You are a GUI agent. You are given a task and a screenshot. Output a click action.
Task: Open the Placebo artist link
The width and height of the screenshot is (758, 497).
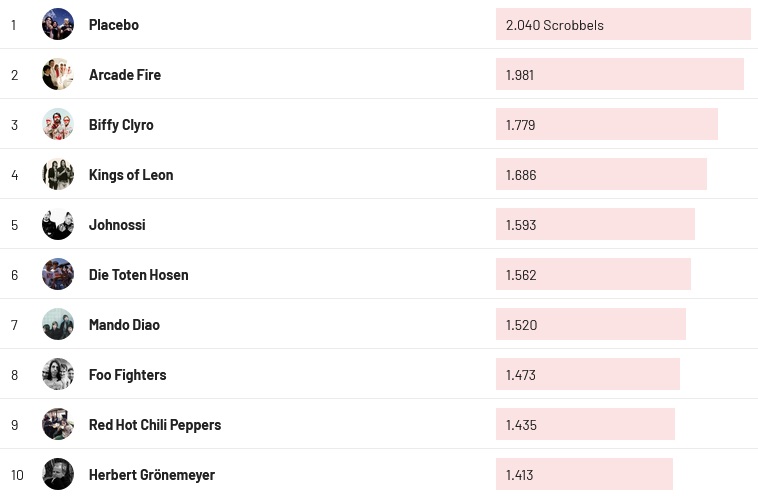[114, 25]
